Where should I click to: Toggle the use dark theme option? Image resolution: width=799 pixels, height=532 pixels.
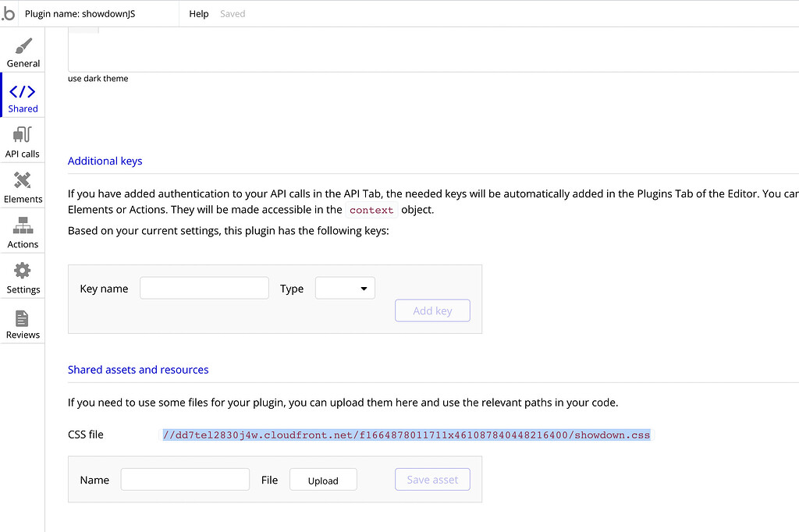[x=98, y=78]
